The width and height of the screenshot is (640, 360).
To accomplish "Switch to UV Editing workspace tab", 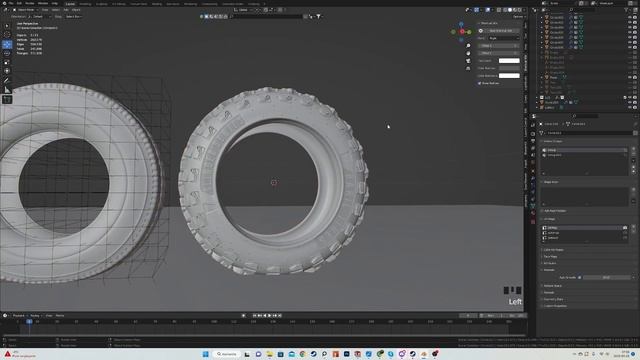I will [x=119, y=4].
